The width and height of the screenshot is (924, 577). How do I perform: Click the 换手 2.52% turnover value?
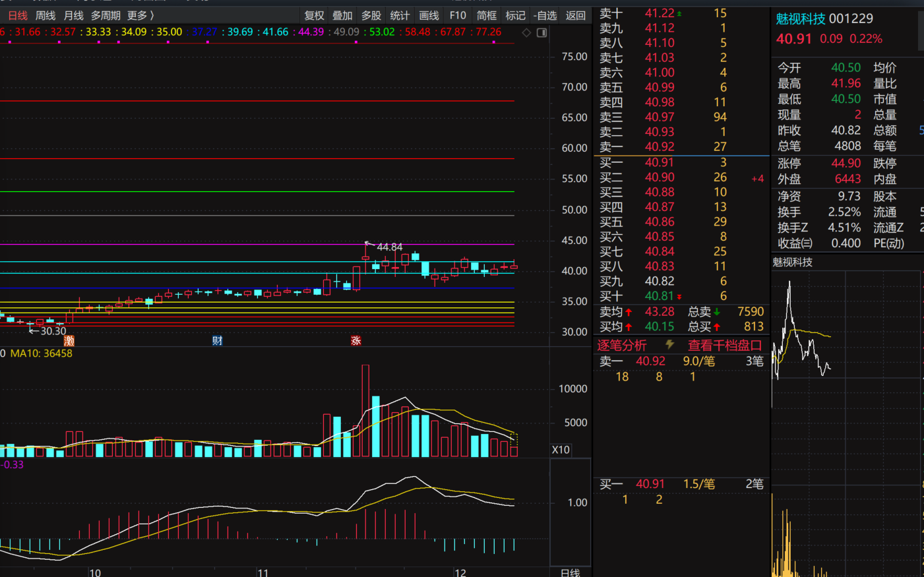tap(845, 212)
